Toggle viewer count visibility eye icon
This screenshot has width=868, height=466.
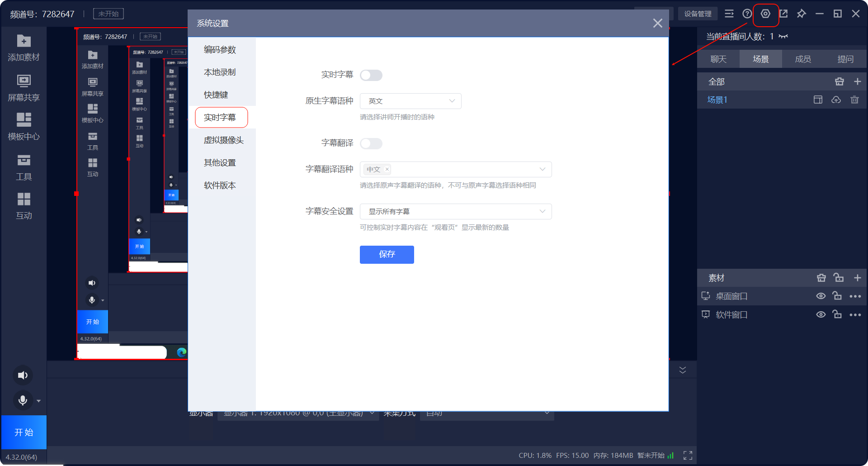coord(783,36)
